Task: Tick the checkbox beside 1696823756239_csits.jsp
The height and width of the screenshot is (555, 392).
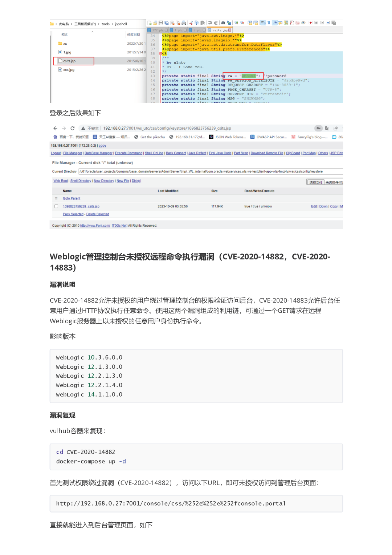Action: [x=56, y=206]
